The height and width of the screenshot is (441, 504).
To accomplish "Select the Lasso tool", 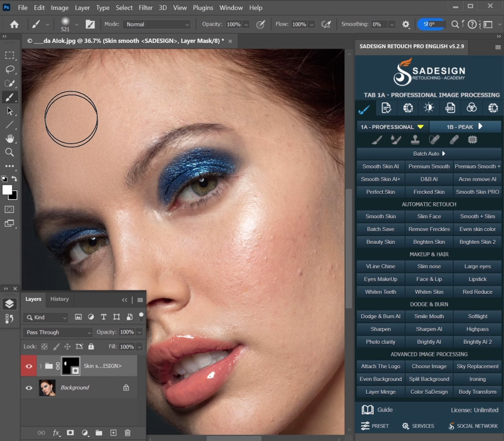I will click(10, 70).
